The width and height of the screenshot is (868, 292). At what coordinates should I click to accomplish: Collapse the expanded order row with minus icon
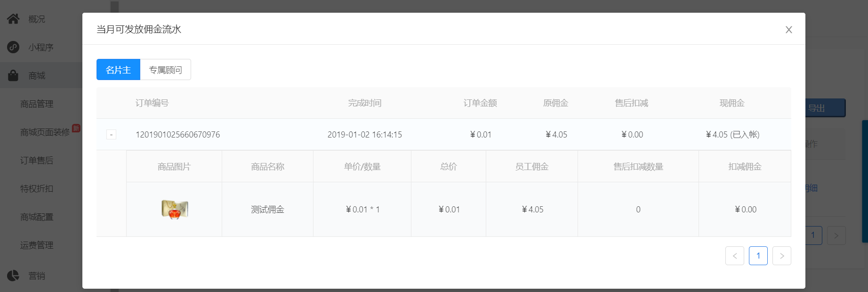111,135
